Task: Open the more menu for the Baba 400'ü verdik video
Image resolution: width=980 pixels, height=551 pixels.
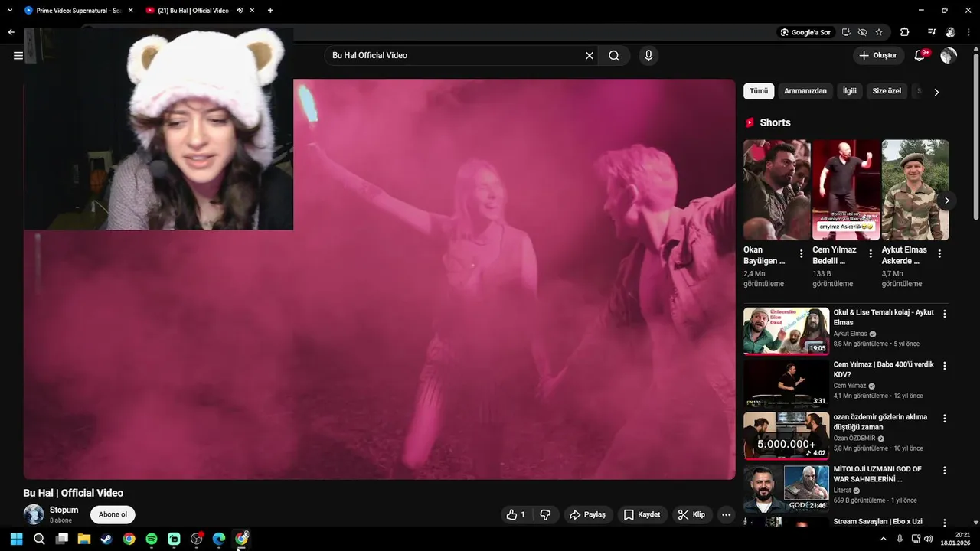Action: [x=944, y=366]
